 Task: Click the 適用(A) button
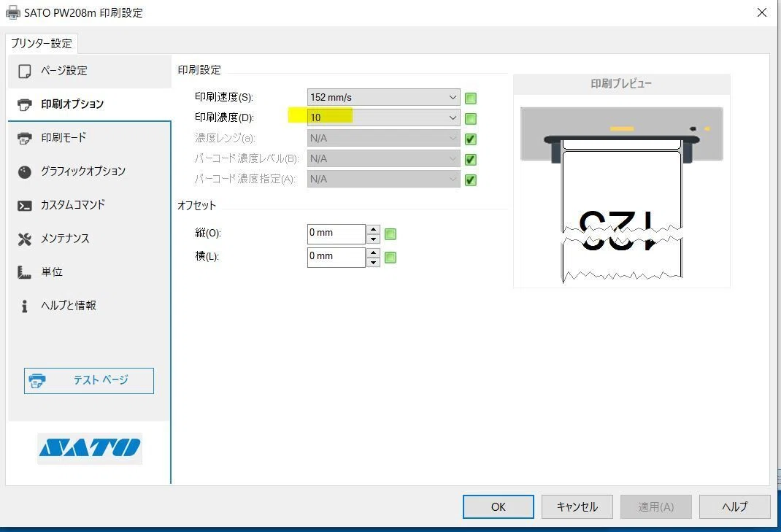(x=656, y=506)
